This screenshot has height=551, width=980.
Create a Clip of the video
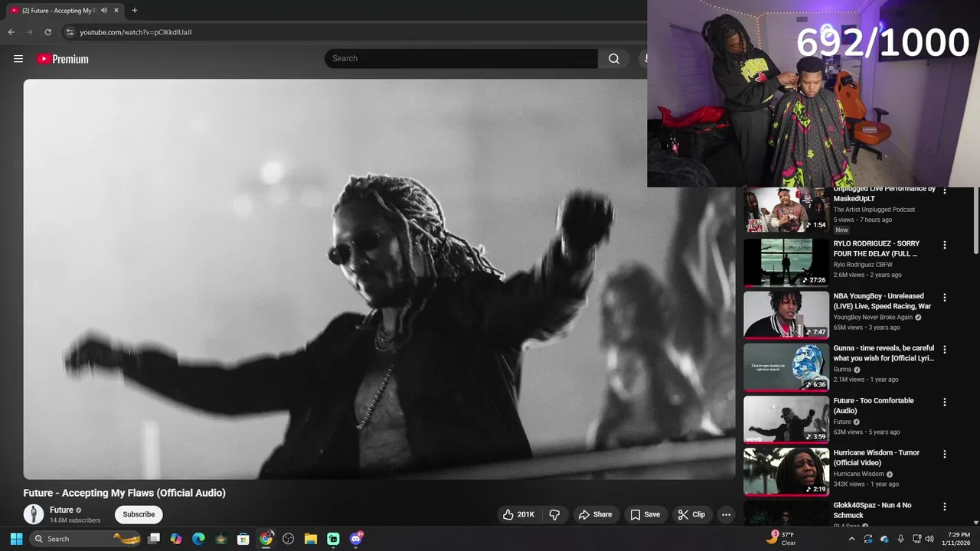click(x=691, y=514)
